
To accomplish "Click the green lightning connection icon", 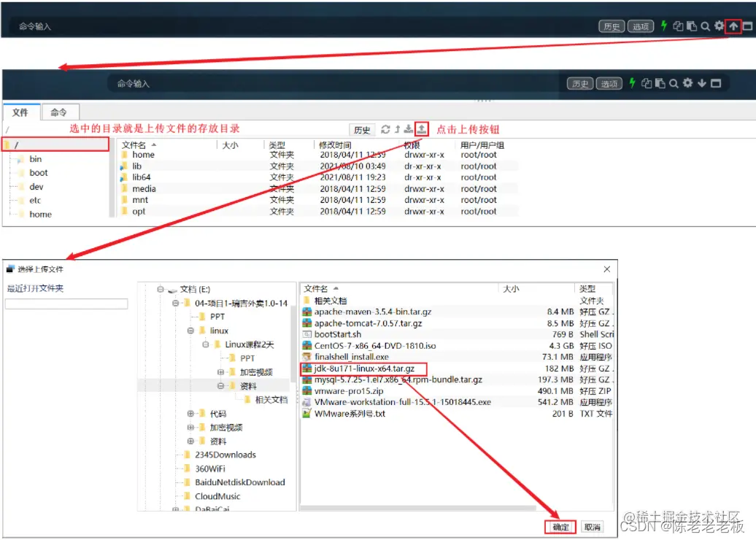I will tap(663, 26).
